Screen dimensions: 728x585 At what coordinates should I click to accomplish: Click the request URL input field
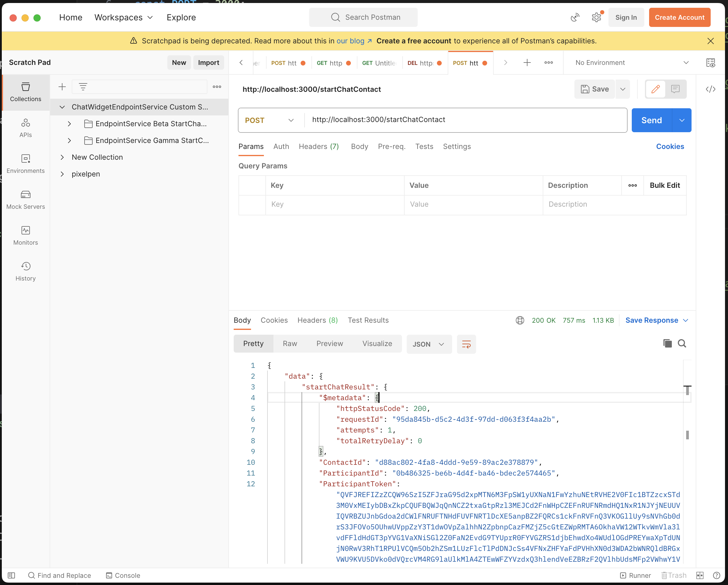465,120
